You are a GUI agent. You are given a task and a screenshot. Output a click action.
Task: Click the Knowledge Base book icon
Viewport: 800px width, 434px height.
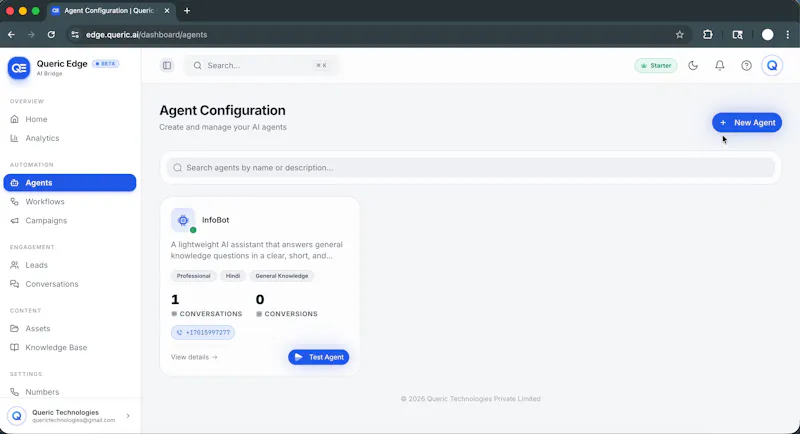pos(14,347)
